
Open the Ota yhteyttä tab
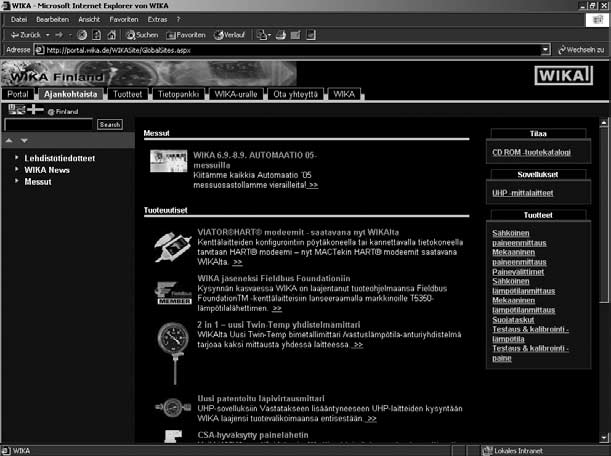[x=295, y=94]
